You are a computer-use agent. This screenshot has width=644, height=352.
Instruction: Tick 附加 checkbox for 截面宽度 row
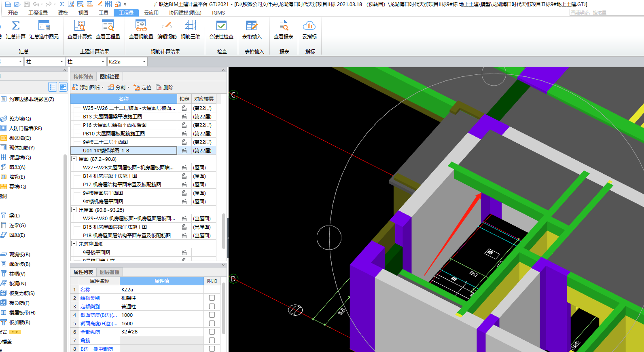pos(212,315)
